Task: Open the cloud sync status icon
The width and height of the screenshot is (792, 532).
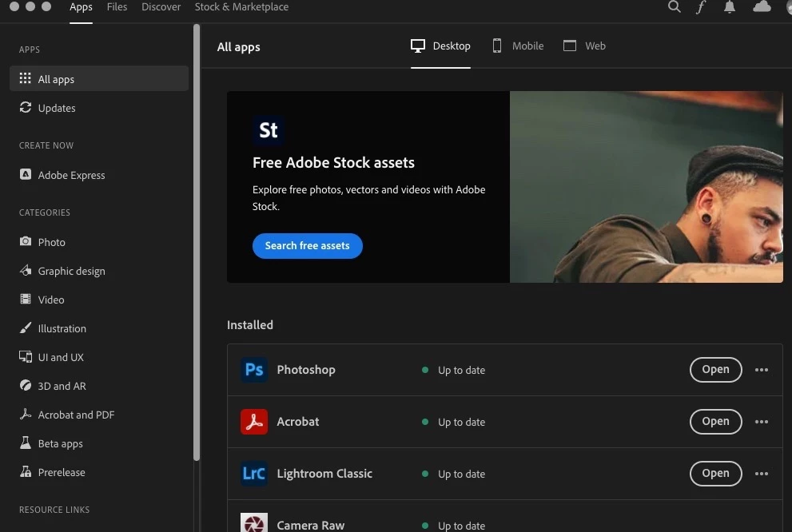Action: tap(762, 6)
